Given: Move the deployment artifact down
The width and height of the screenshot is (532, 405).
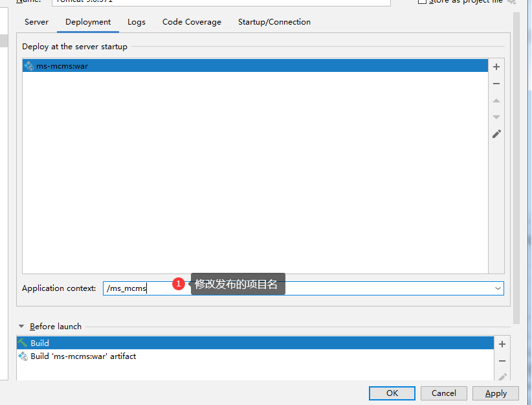Looking at the screenshot, I should [x=496, y=117].
